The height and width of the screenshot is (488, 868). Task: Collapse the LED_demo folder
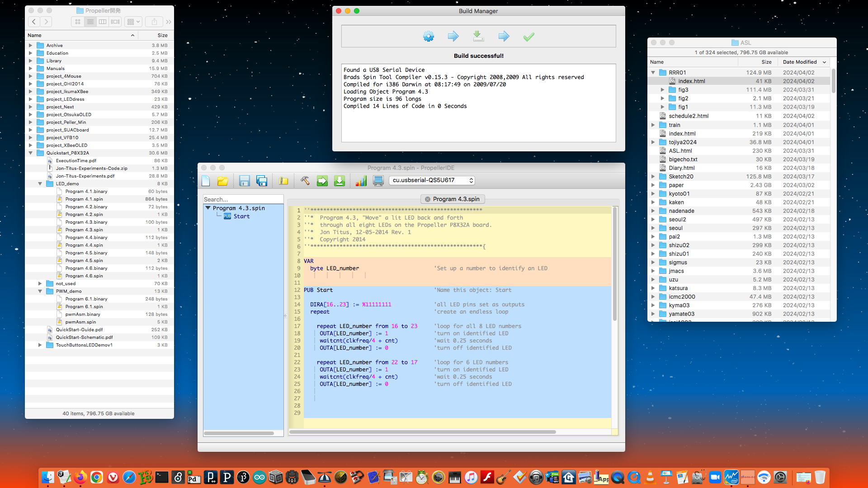click(40, 184)
